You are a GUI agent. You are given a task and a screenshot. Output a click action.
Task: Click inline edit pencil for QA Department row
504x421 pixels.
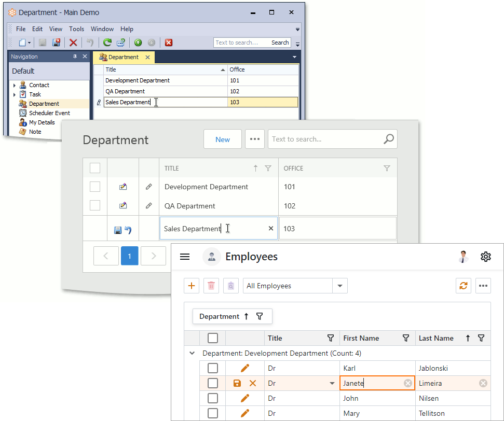pyautogui.click(x=148, y=205)
